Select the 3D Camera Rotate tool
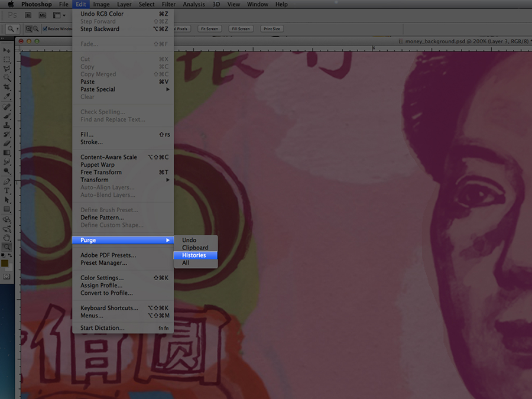 [7, 229]
